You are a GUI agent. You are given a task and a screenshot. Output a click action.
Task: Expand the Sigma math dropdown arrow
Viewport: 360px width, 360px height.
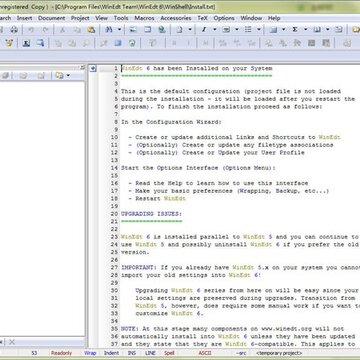tap(305, 30)
